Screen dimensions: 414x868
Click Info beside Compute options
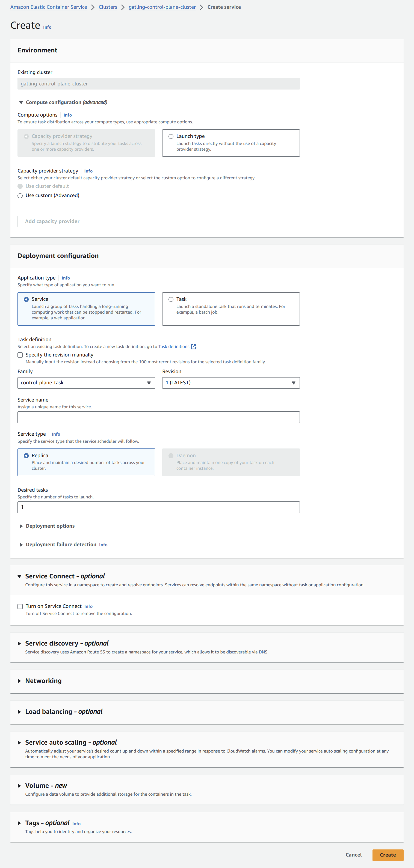click(x=67, y=115)
